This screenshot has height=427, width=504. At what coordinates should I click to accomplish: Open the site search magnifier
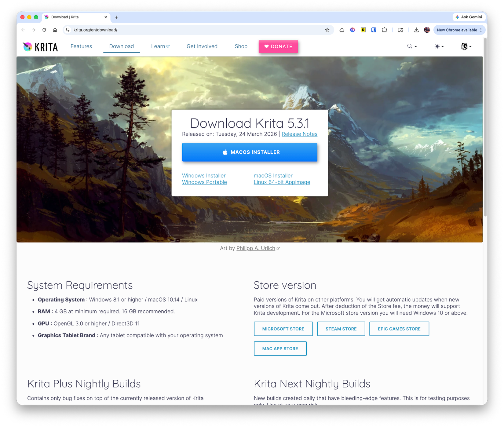410,46
